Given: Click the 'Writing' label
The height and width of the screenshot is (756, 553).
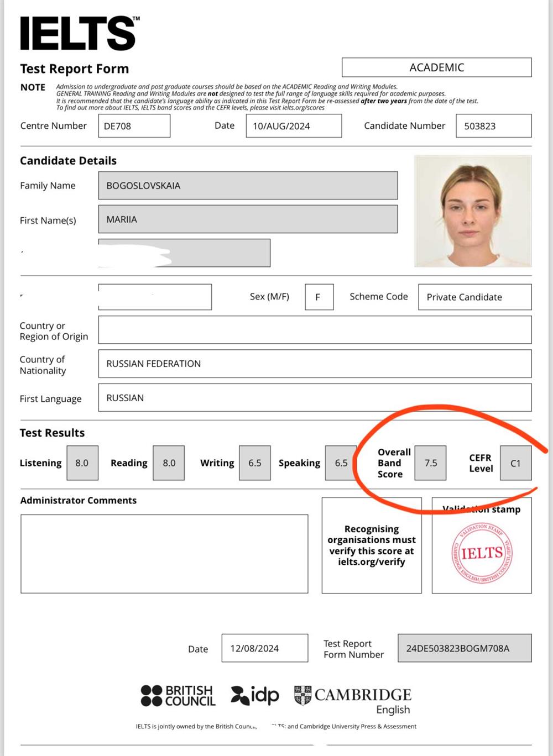Looking at the screenshot, I should click(x=217, y=463).
